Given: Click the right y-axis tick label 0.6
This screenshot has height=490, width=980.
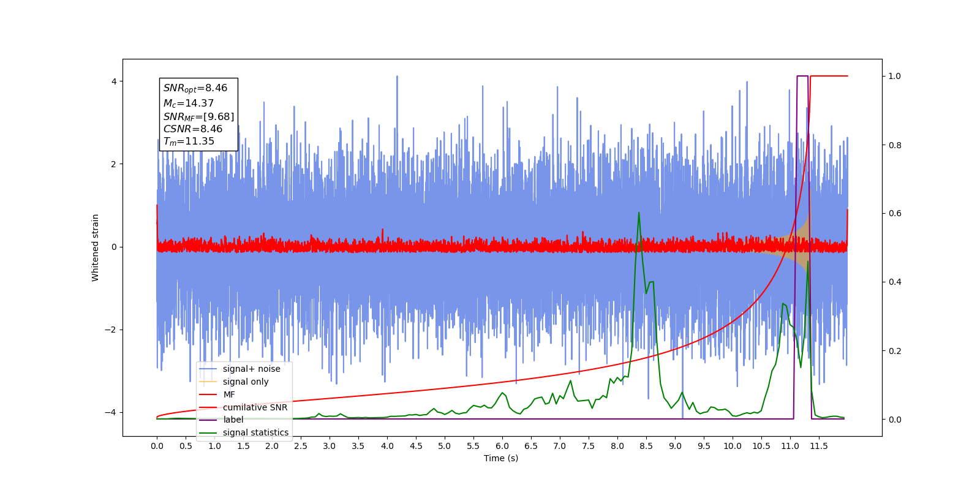Looking at the screenshot, I should click(895, 213).
